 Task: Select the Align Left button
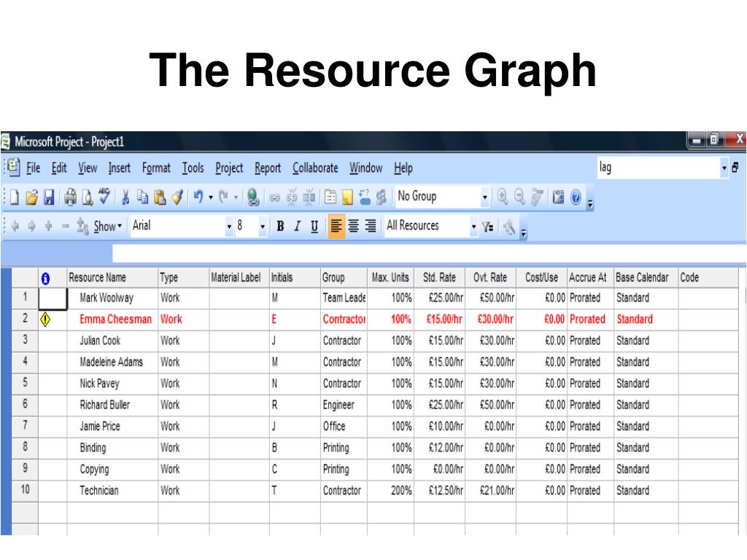(x=336, y=226)
